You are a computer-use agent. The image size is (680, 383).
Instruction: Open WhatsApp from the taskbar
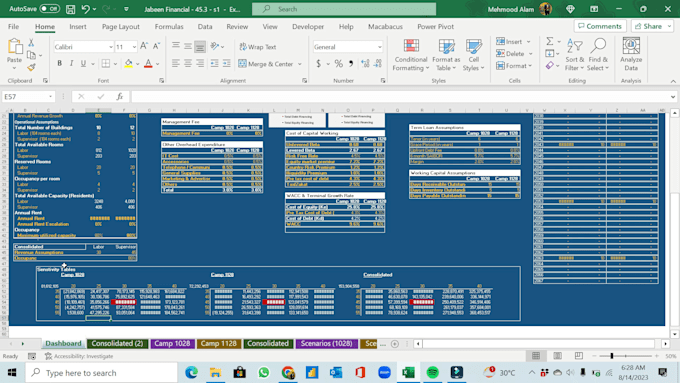pyautogui.click(x=263, y=372)
